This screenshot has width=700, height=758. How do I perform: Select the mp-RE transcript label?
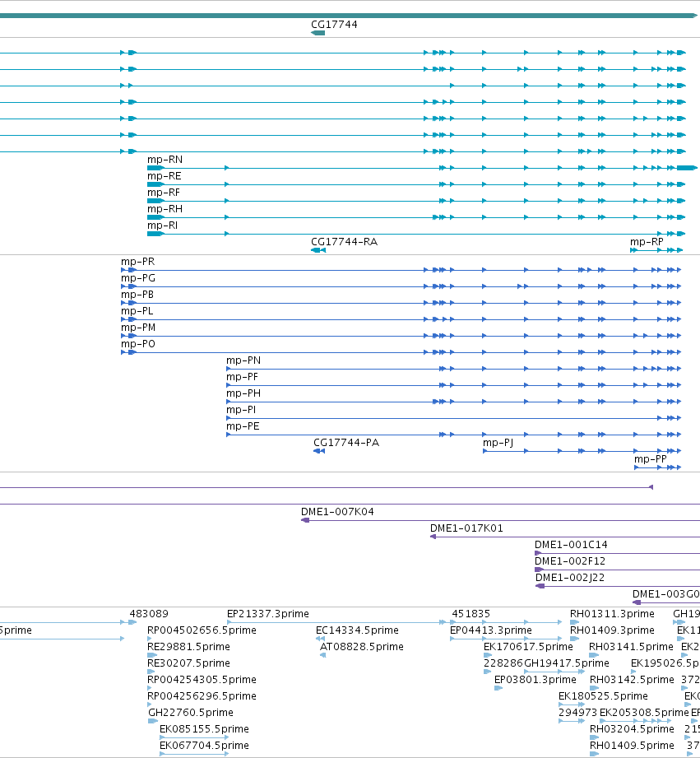[165, 176]
